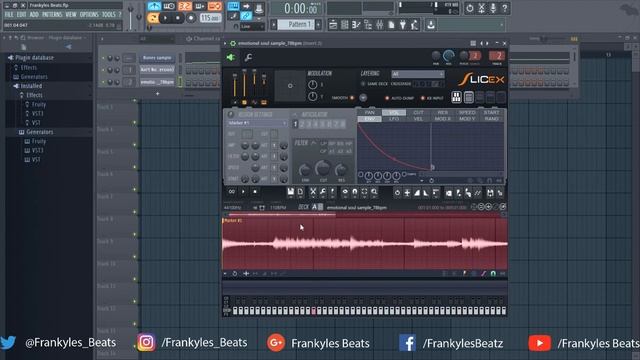Click the Slicex fade in icon

coord(417,193)
